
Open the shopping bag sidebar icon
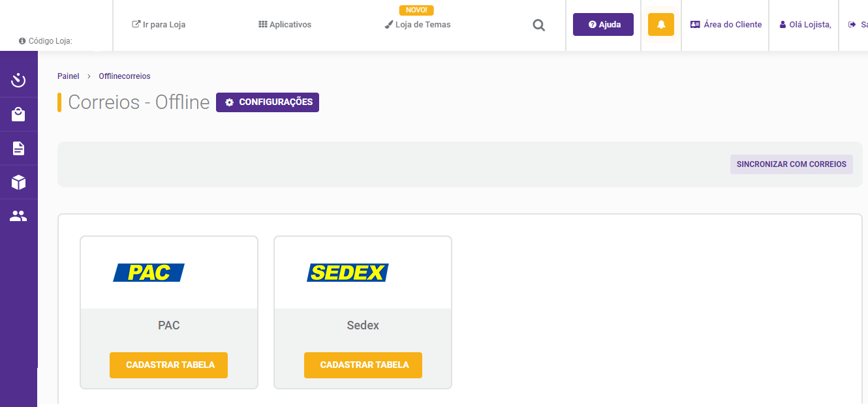tap(18, 115)
